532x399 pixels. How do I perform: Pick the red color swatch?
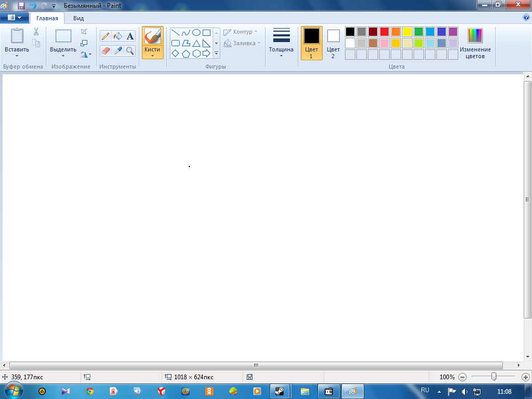384,32
